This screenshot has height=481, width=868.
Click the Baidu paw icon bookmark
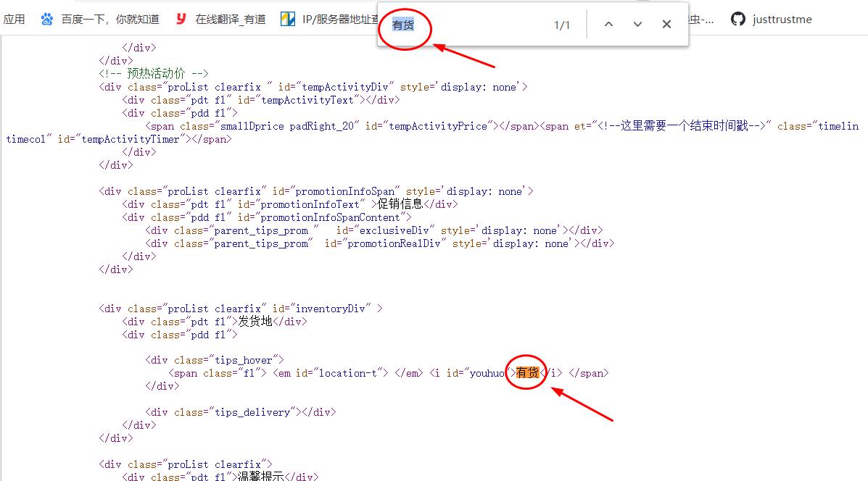(47, 20)
